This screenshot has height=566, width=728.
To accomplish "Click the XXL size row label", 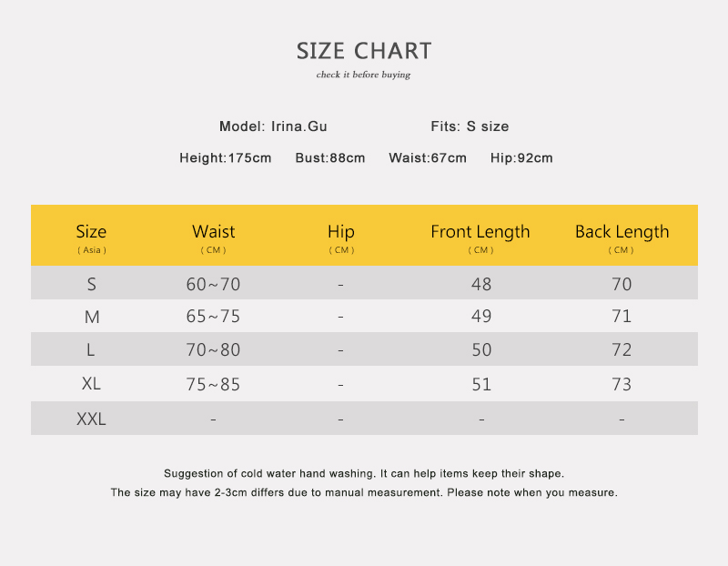I will click(x=91, y=419).
